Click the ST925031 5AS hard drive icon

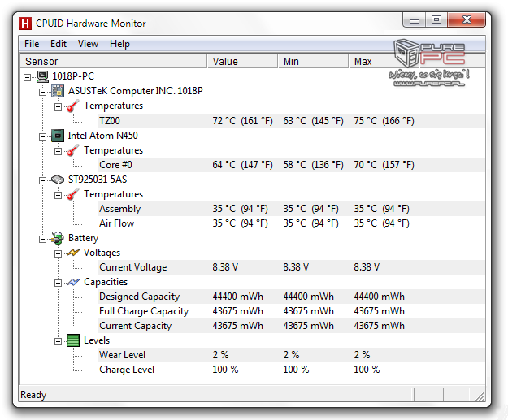[x=58, y=180]
